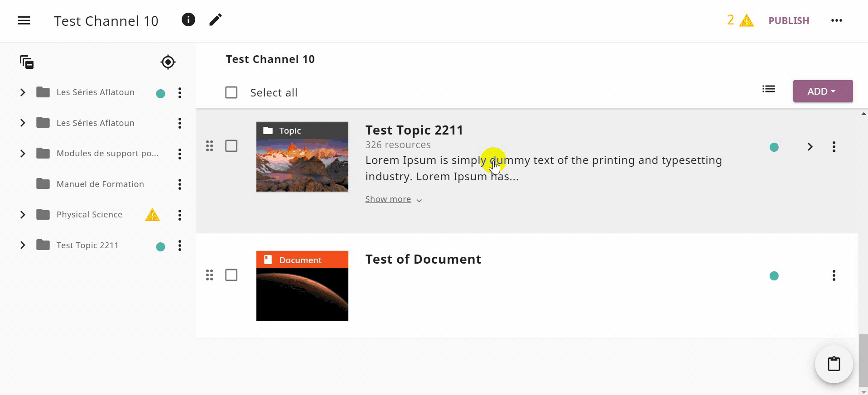The height and width of the screenshot is (395, 868).
Task: Click scrollbar up arrow
Action: click(x=863, y=114)
